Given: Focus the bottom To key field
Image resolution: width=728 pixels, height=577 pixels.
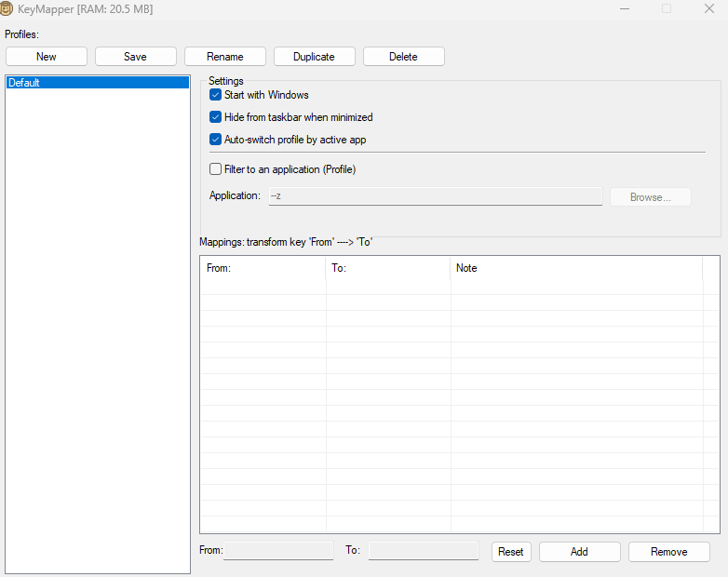Looking at the screenshot, I should point(424,551).
